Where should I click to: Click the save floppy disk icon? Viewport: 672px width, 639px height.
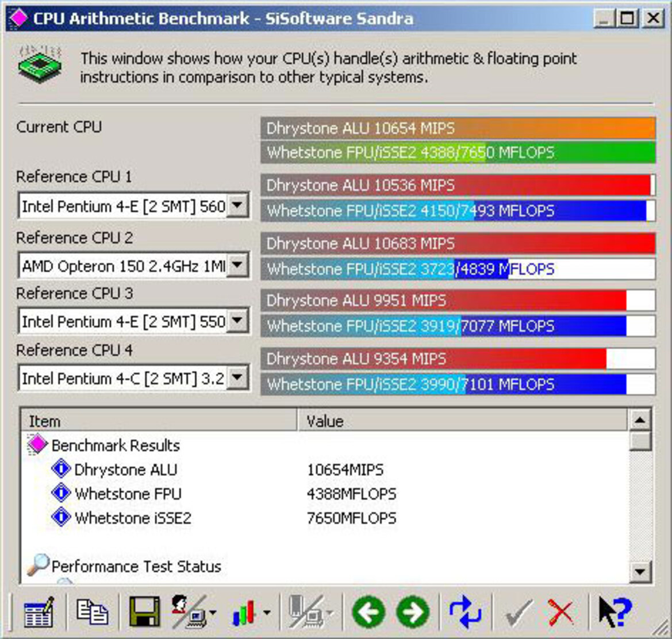[x=144, y=611]
